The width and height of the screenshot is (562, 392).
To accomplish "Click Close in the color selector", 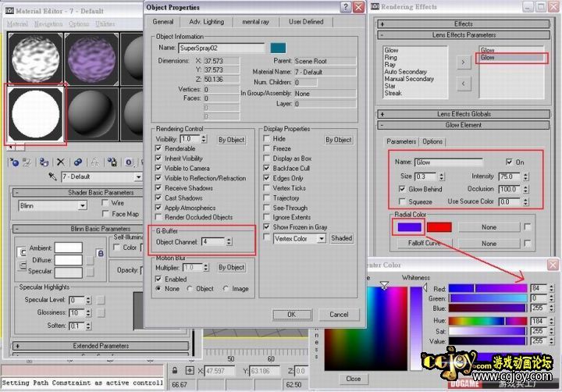I will (x=354, y=379).
